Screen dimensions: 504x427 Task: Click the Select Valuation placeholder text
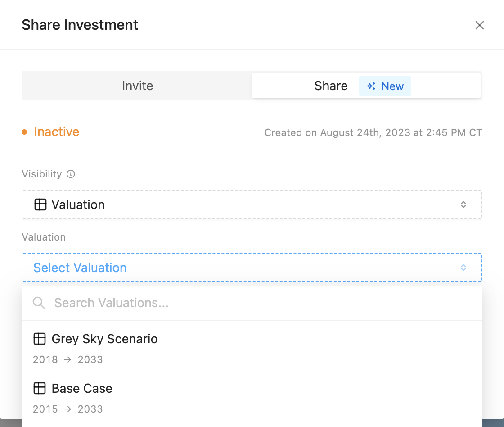80,268
